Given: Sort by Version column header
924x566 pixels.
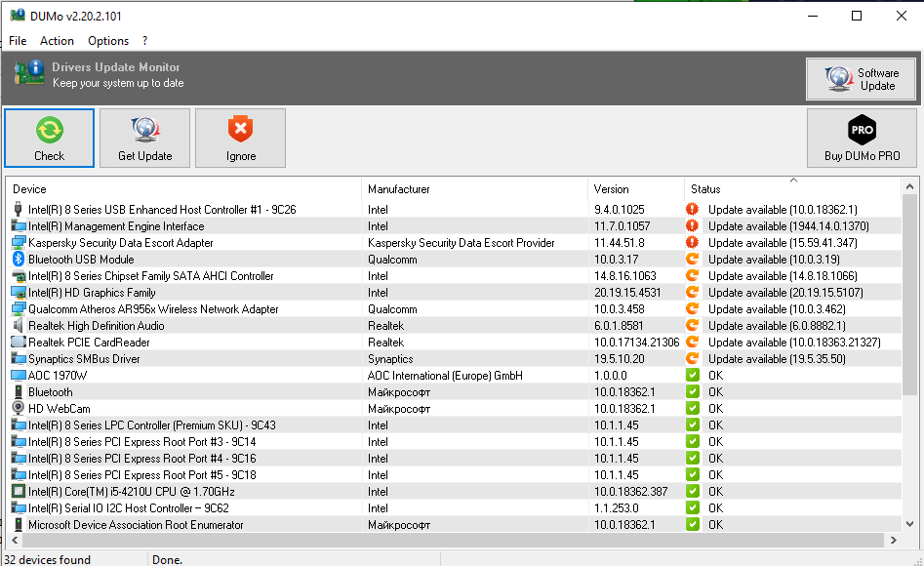Looking at the screenshot, I should pyautogui.click(x=636, y=189).
